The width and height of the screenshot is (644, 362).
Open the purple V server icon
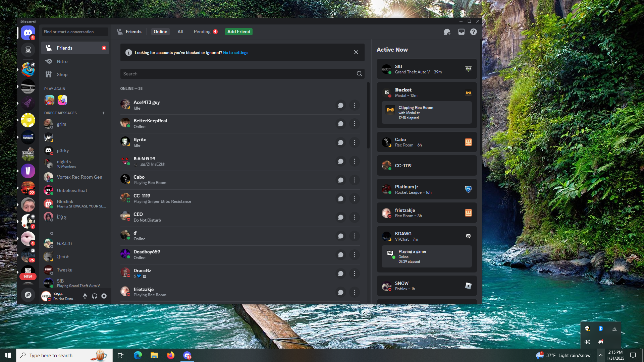click(x=28, y=171)
